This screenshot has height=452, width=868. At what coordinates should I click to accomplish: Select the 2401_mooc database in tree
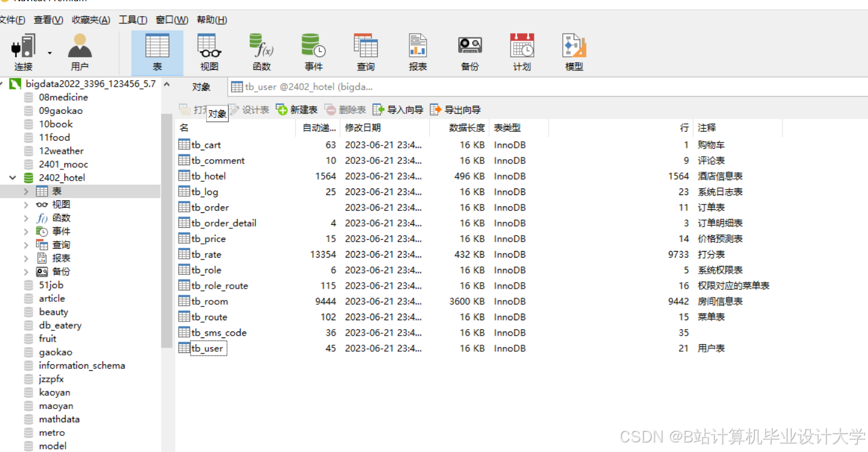click(x=63, y=165)
